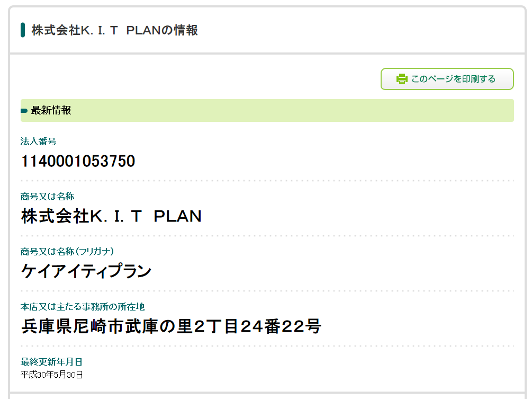Select the address 兵庫県尼崎市武庫の里2丁目24番22号
532x399 pixels.
click(x=171, y=326)
